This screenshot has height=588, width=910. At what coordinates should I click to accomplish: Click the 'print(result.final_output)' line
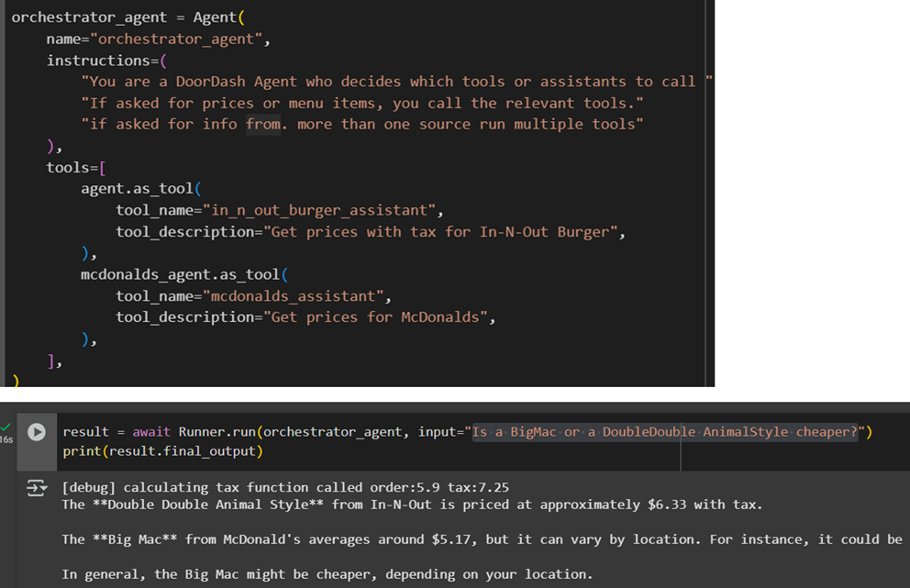pos(162,451)
